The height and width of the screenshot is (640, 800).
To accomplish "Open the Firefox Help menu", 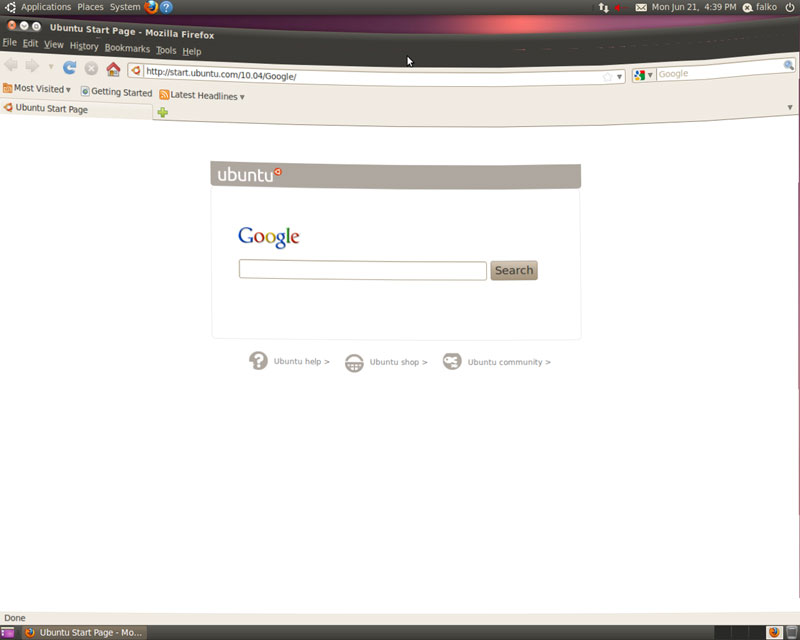I will pyautogui.click(x=192, y=51).
